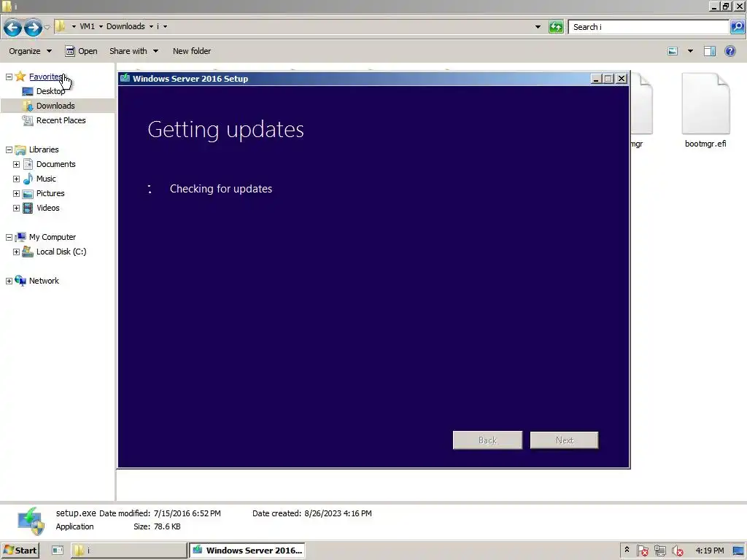Expand the Documents library node
This screenshot has height=560, width=747.
[16, 164]
